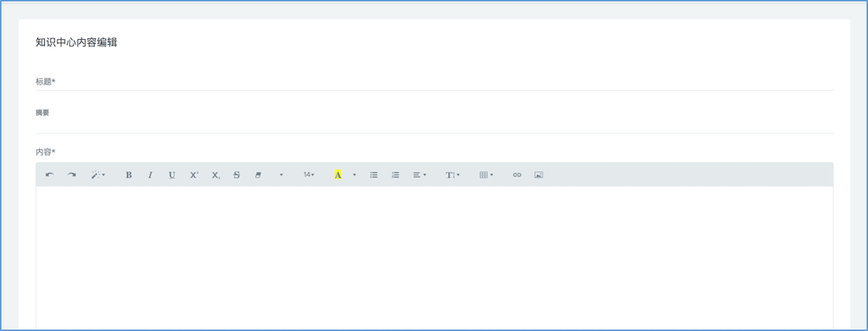868x331 pixels.
Task: Open the paragraph alignment dropdown
Action: pyautogui.click(x=420, y=175)
